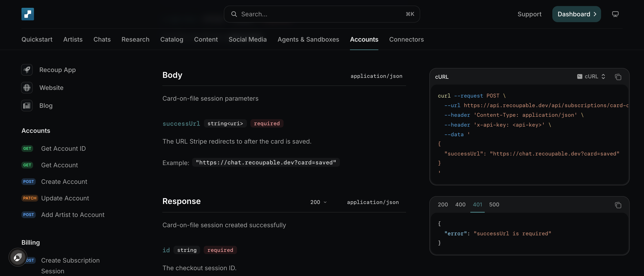This screenshot has height=276, width=644.
Task: Open Add Artist to Account endpoint
Action: pyautogui.click(x=73, y=215)
